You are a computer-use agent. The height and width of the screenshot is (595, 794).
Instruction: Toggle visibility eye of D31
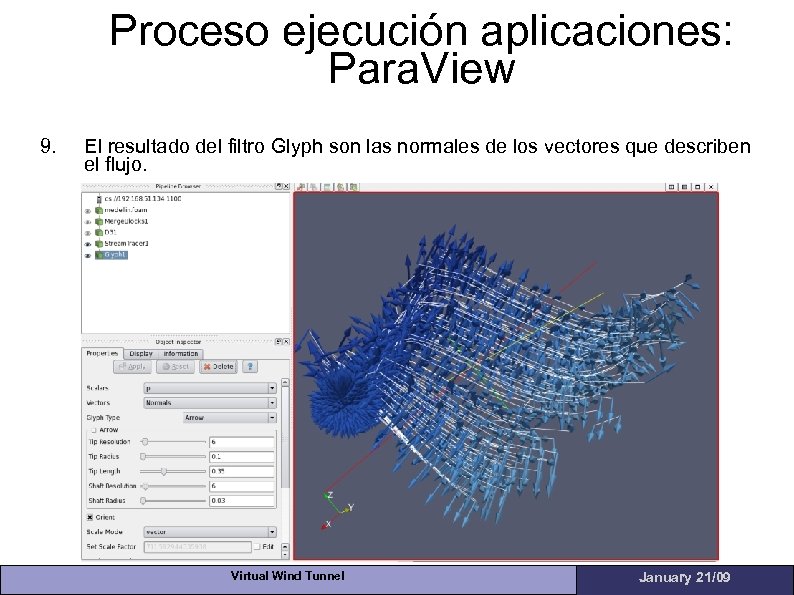click(88, 233)
